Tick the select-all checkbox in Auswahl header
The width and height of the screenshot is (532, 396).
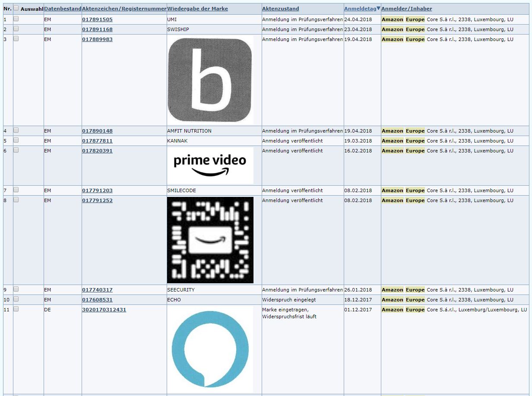click(x=16, y=8)
